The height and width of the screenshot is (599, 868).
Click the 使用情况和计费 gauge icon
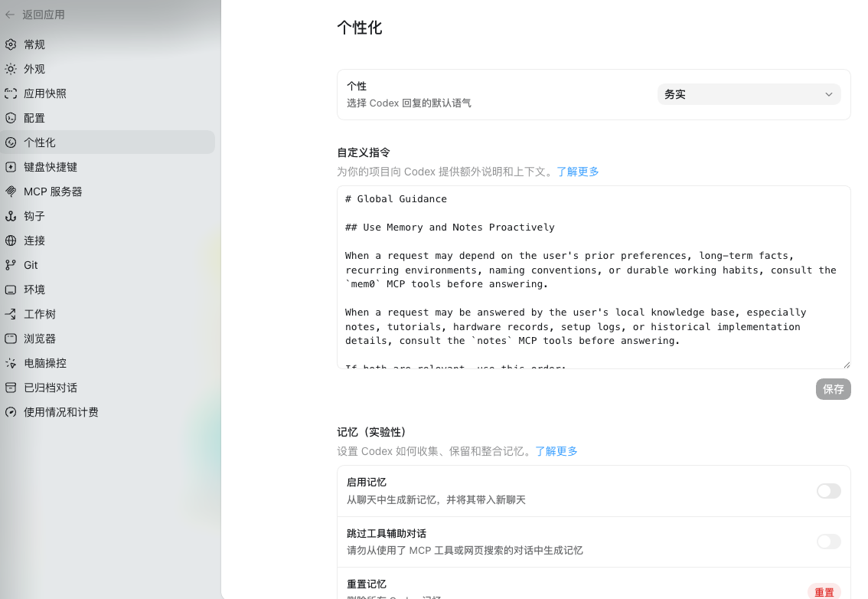pos(11,411)
